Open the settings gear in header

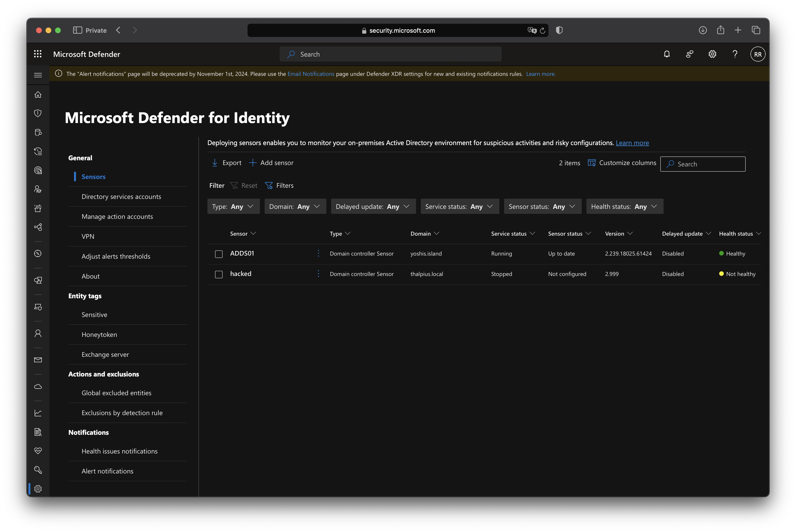point(712,54)
